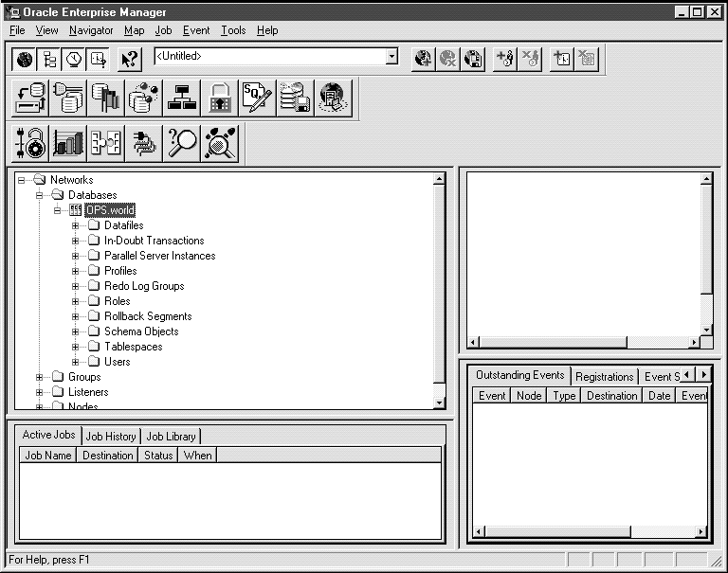Viewport: 728px width, 573px height.
Task: Click the delete map globe-X icon
Action: 447,59
